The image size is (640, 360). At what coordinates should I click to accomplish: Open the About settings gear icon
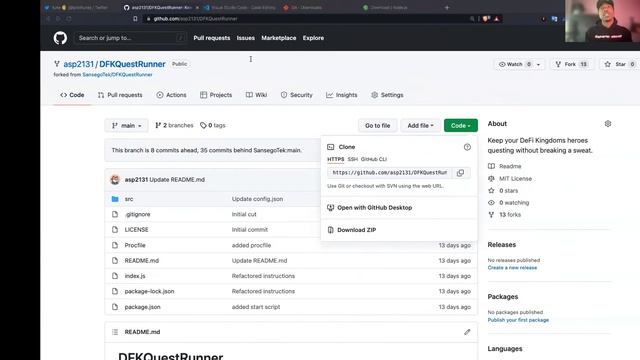tap(607, 124)
